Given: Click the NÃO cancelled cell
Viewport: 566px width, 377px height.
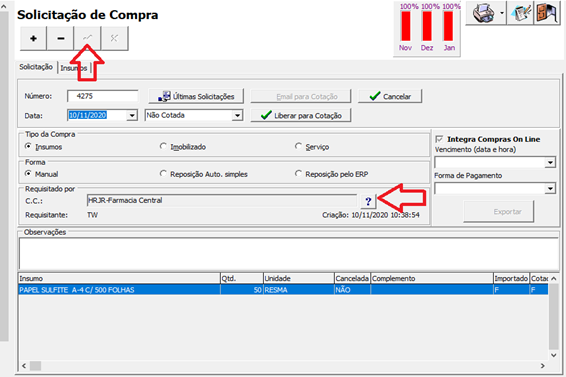Looking at the screenshot, I should click(352, 290).
